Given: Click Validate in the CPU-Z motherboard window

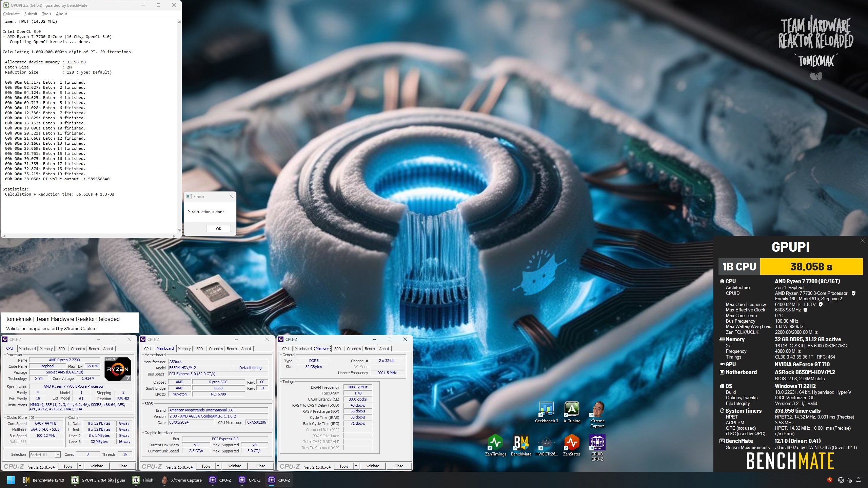Looking at the screenshot, I should 235,466.
